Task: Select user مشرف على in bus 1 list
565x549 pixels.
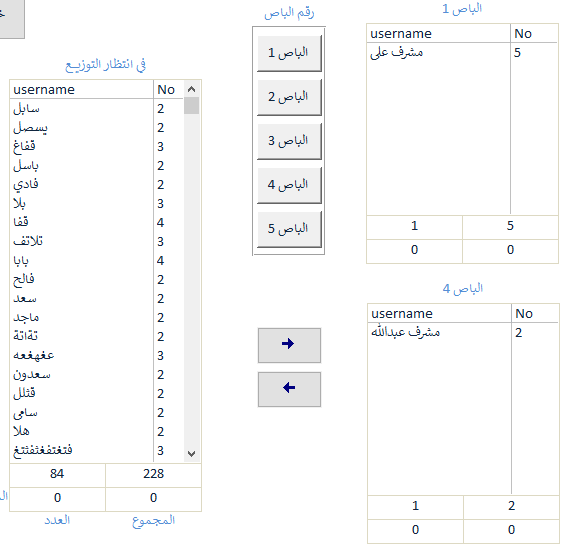Action: [462, 53]
